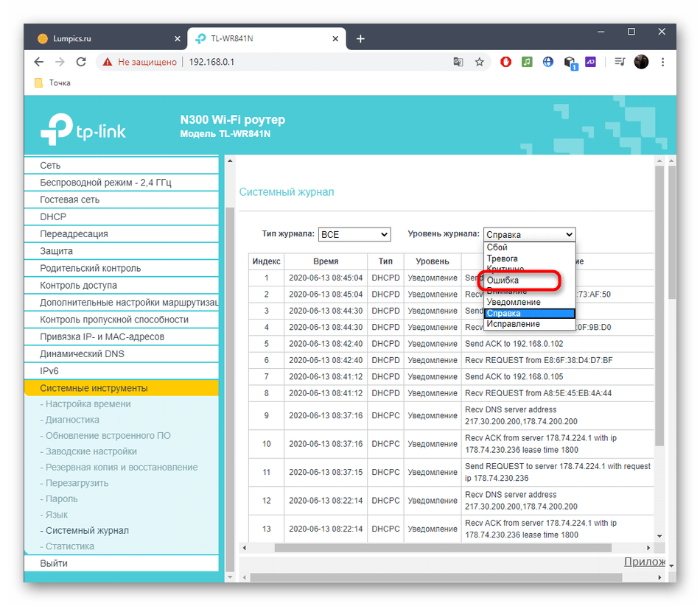Open a new browser tab

[360, 39]
